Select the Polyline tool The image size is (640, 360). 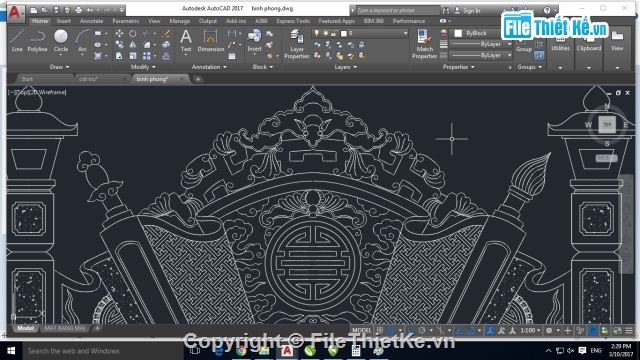pos(37,40)
